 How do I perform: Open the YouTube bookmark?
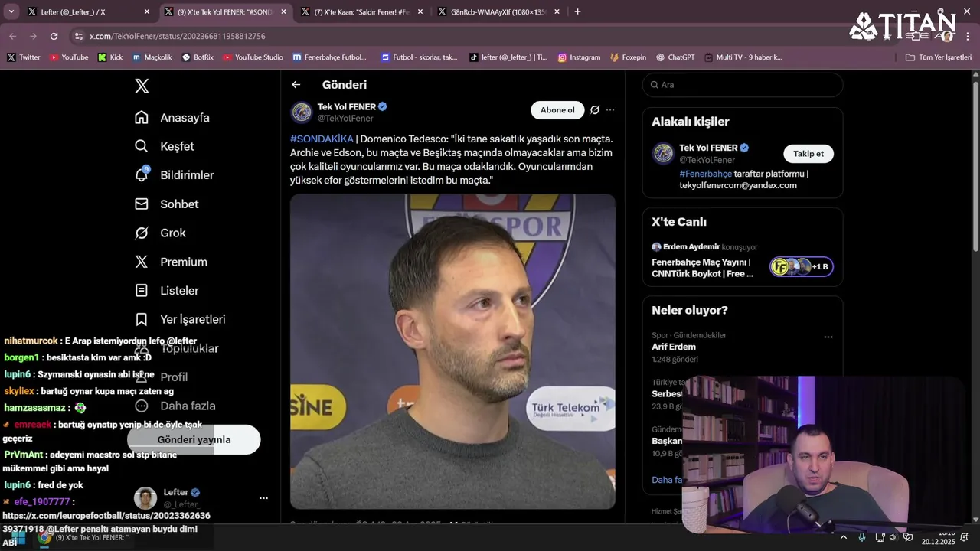tap(69, 57)
